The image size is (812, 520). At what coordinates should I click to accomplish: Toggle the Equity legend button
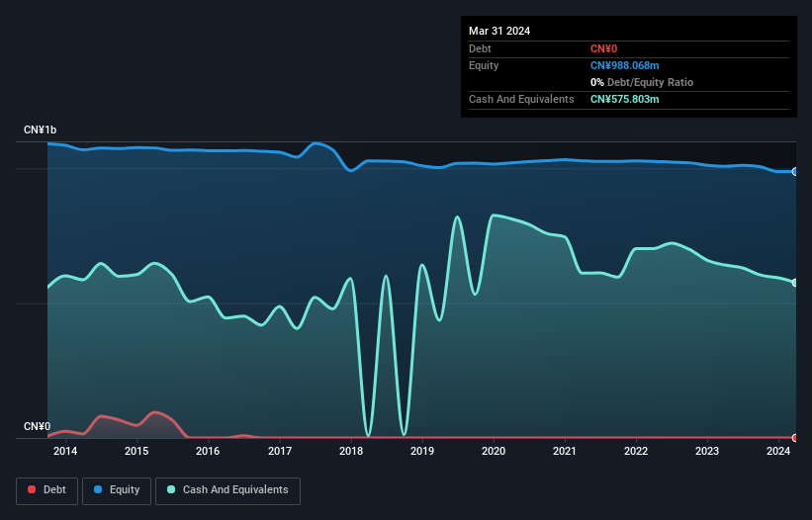point(117,490)
